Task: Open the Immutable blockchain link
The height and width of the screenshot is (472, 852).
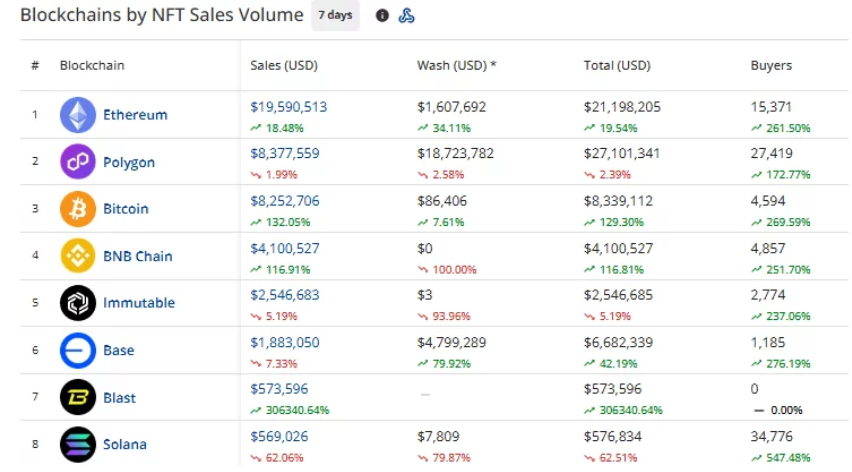Action: point(139,303)
